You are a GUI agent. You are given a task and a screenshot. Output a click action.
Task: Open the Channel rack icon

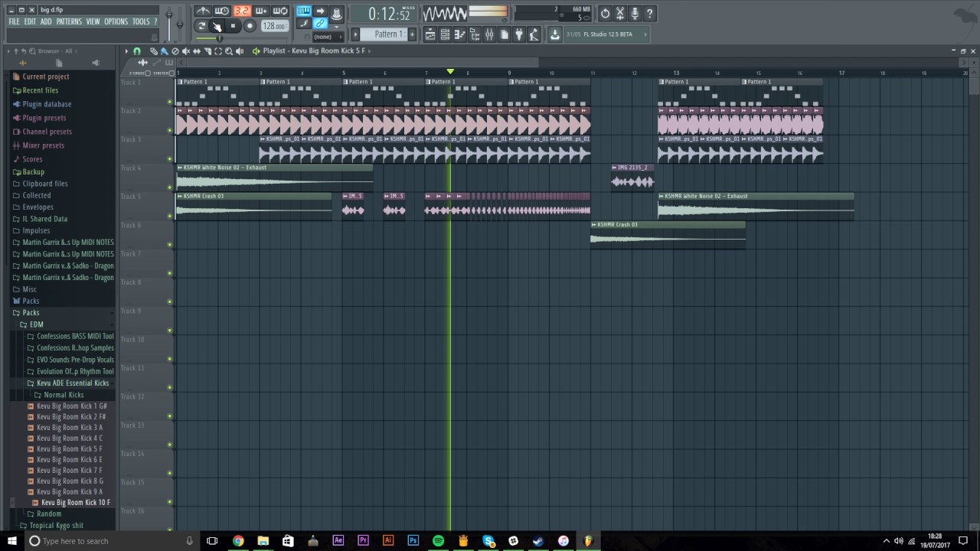[x=445, y=34]
